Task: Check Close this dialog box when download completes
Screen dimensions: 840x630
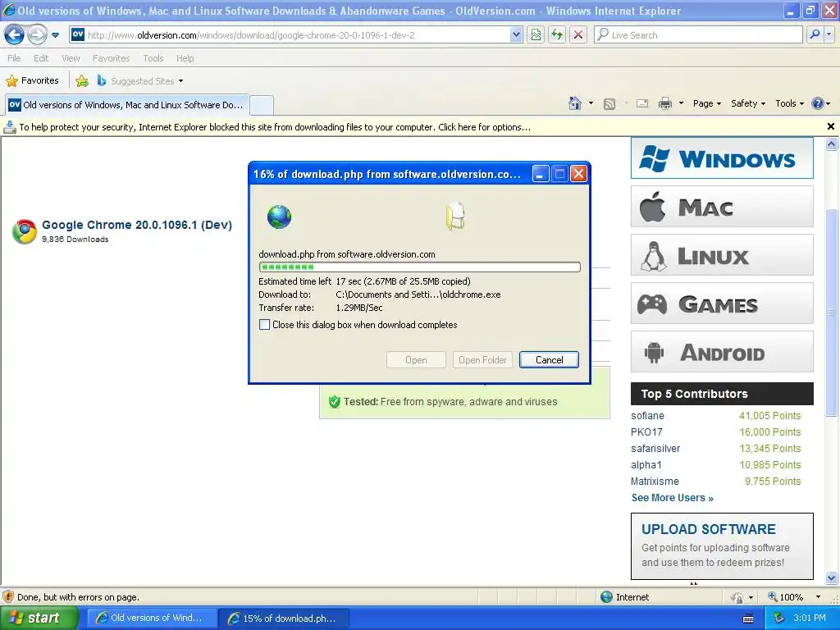Action: (265, 325)
